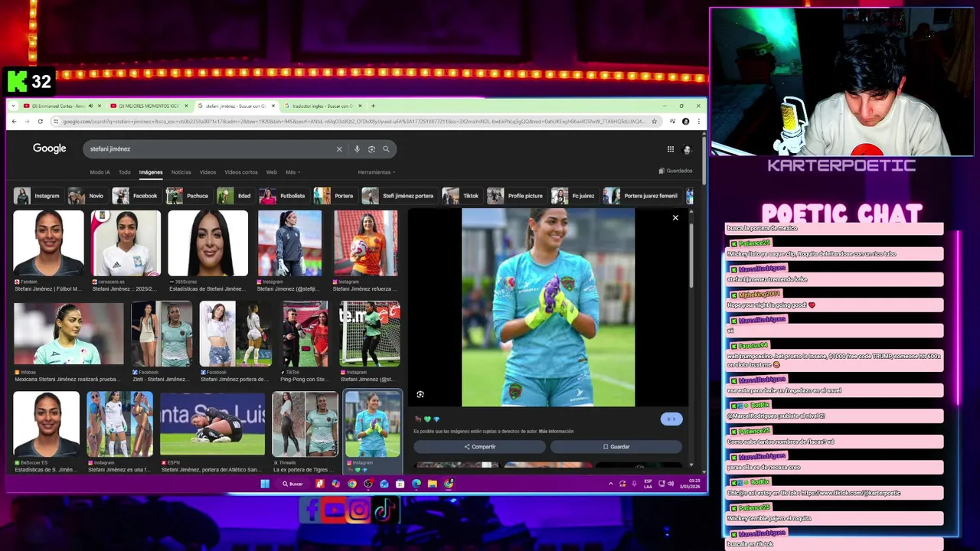Screen dimensions: 980x551
Task: Filter images by Futbolista chip
Action: click(283, 196)
